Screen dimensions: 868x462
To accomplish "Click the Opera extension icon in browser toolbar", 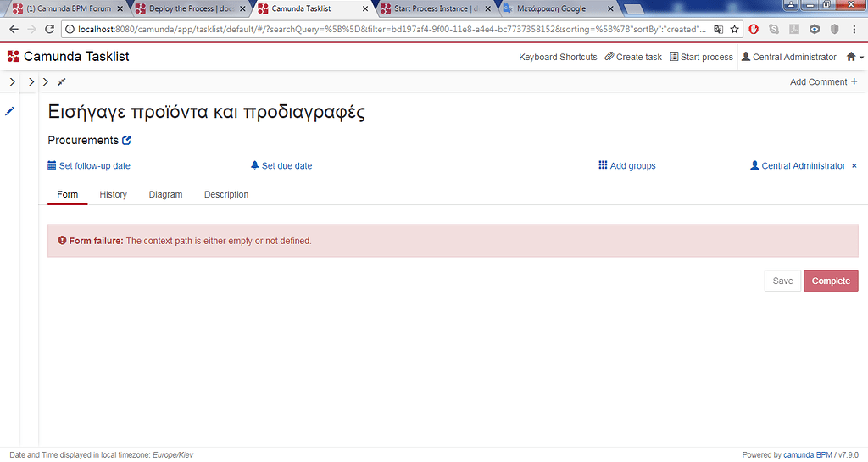I will [754, 29].
